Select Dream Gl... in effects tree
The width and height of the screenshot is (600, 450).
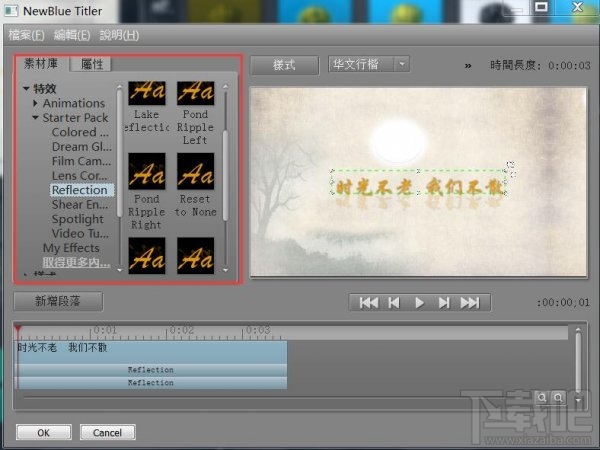point(82,147)
